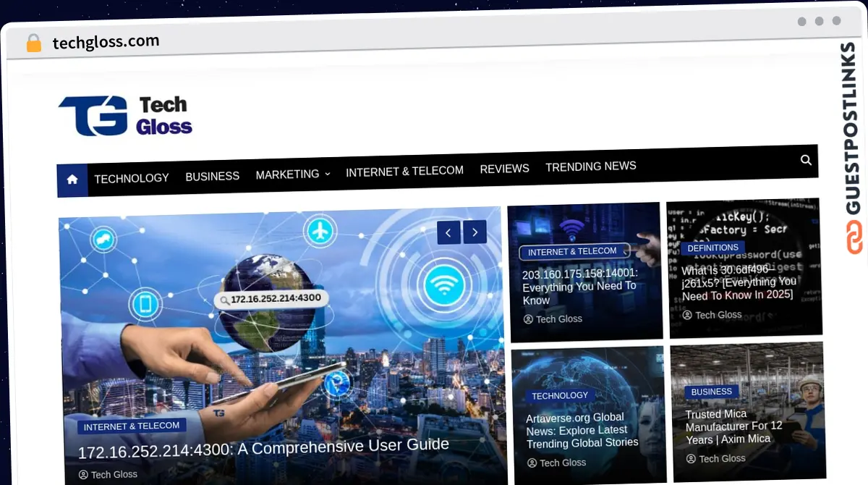The width and height of the screenshot is (868, 485).
Task: Advance the carousel with the next arrow
Action: tap(475, 232)
